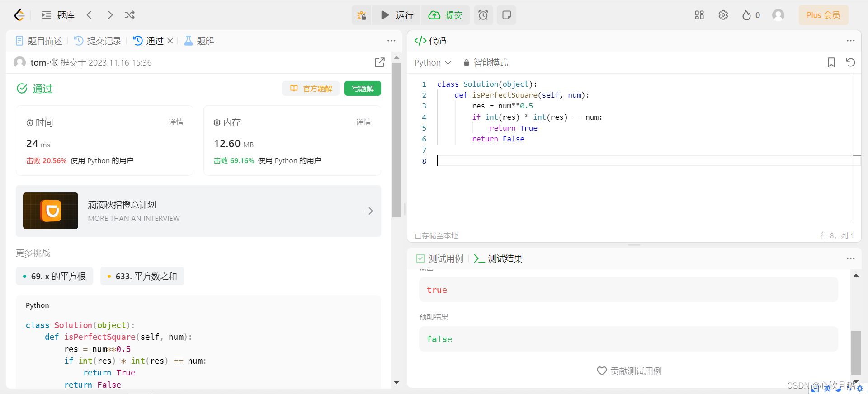Go to previous problem arrow

coord(89,15)
